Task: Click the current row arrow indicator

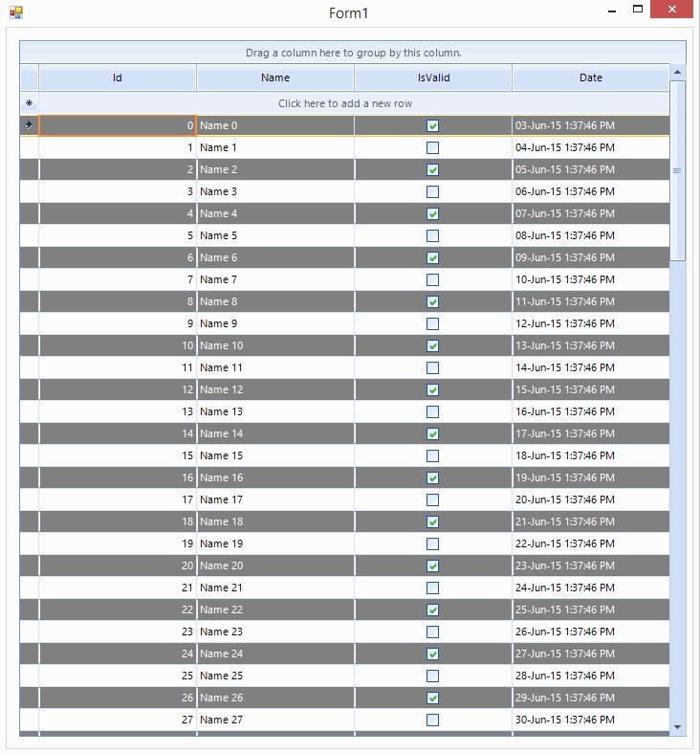Action: point(29,125)
